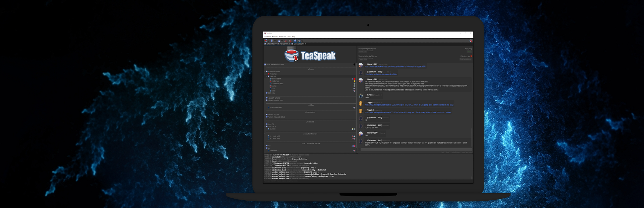Screen dimensions: 644x208
Task: Select the Private Talk channel
Action: point(273,74)
